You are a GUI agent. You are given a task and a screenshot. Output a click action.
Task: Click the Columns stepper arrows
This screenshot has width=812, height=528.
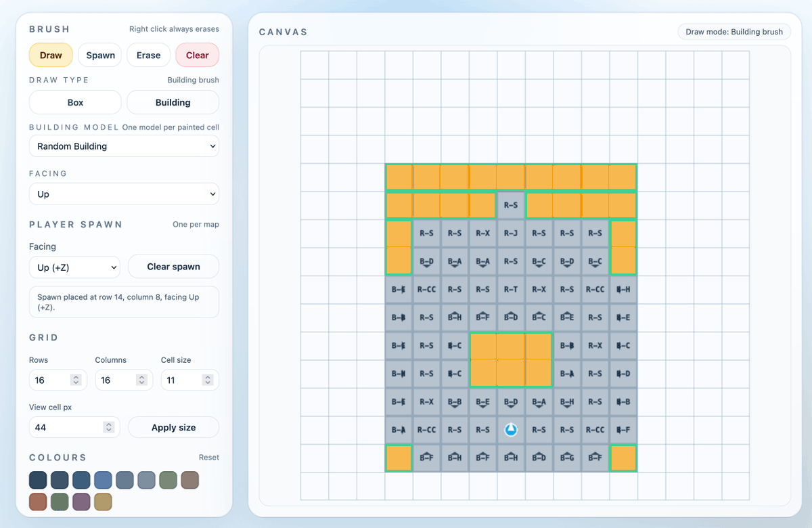[x=142, y=380]
